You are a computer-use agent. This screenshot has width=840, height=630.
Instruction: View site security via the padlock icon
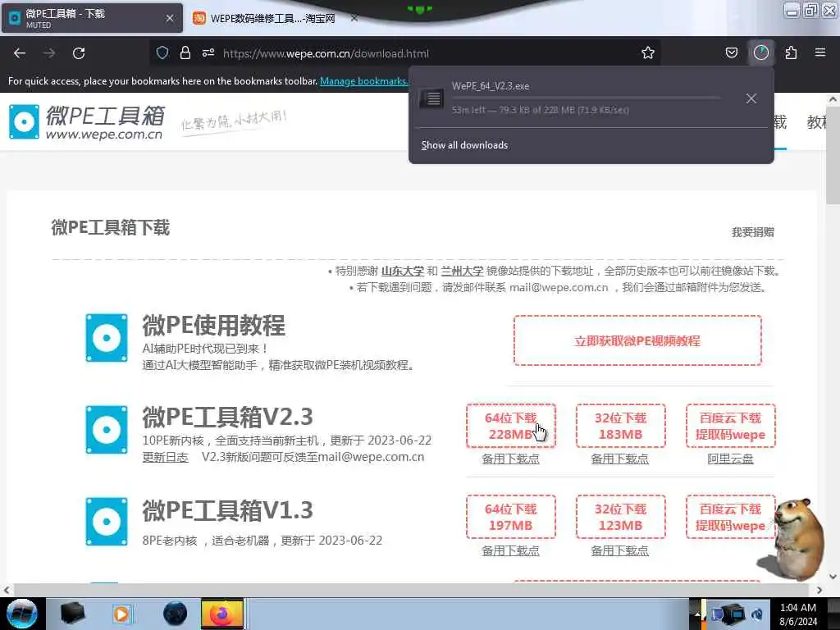pyautogui.click(x=185, y=52)
